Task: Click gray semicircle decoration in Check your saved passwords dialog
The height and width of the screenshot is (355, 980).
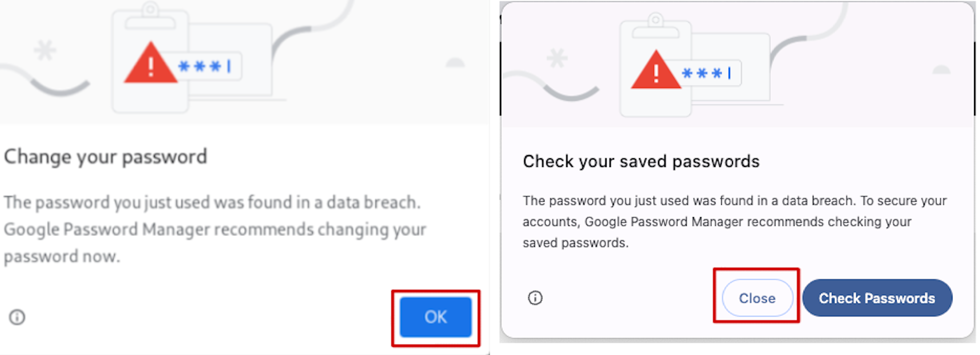Action: (941, 70)
